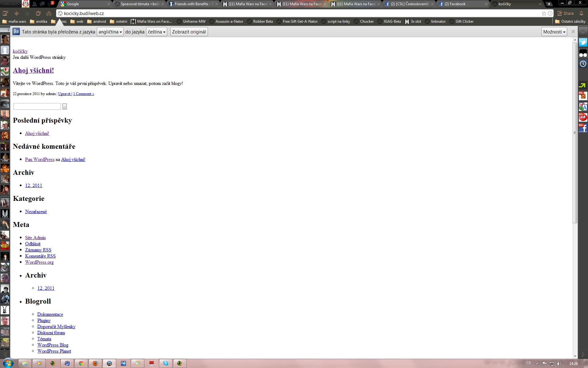Screen dimensions: 588x368
Task: Click the bookmark star icon
Action: coord(544,13)
